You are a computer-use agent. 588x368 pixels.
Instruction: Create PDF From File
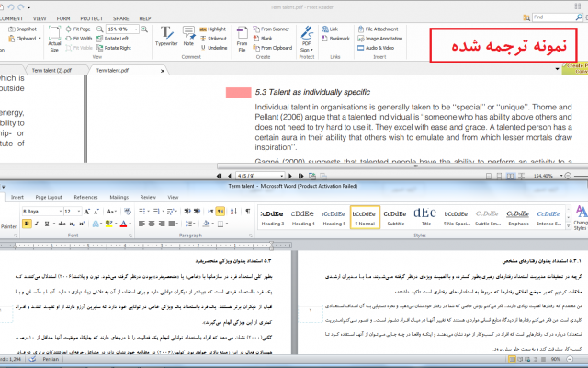tap(243, 39)
